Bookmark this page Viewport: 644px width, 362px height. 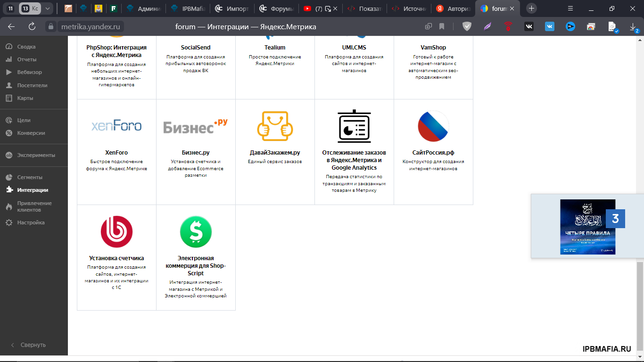tap(442, 27)
